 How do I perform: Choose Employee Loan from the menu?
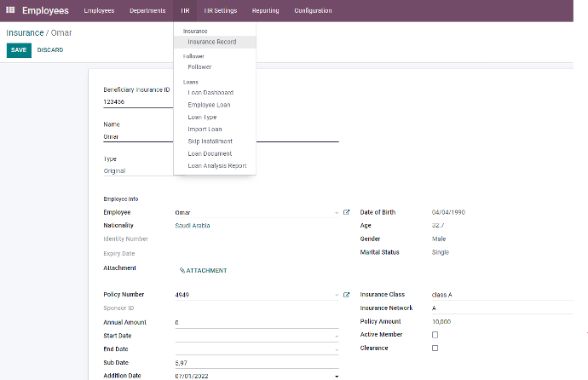209,105
